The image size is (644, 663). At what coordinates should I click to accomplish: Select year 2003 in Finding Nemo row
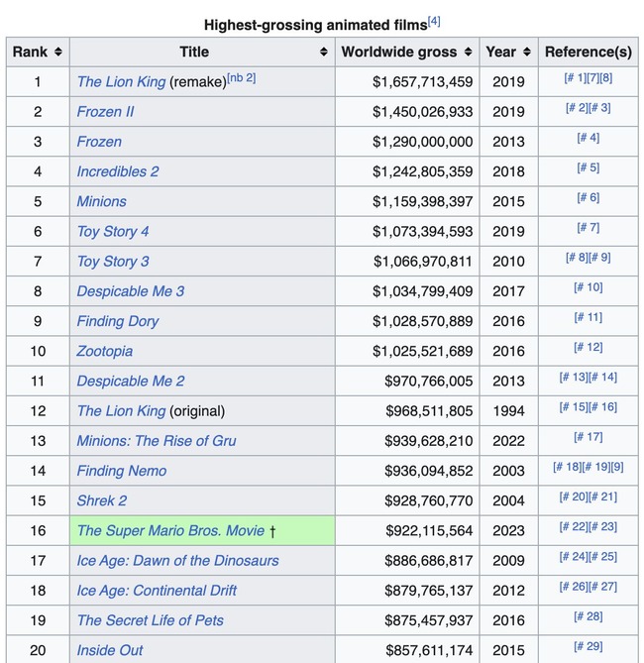point(508,471)
